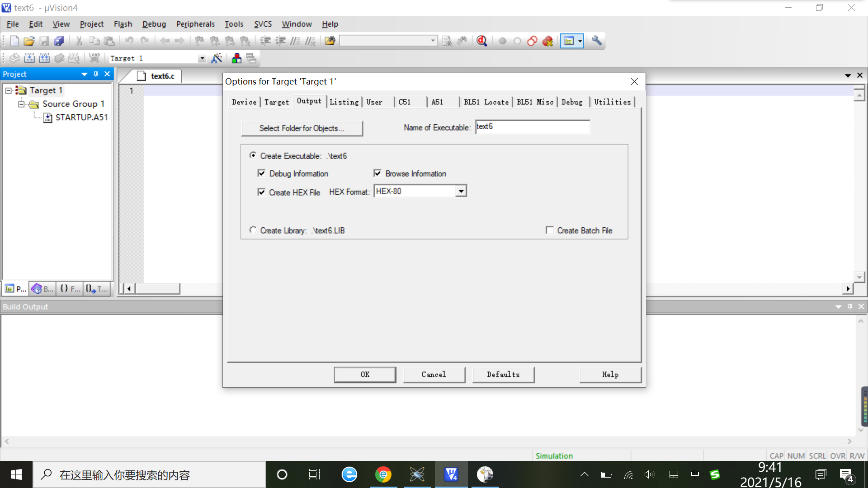Click the Open file folder icon
The height and width of the screenshot is (488, 868).
pyautogui.click(x=29, y=41)
